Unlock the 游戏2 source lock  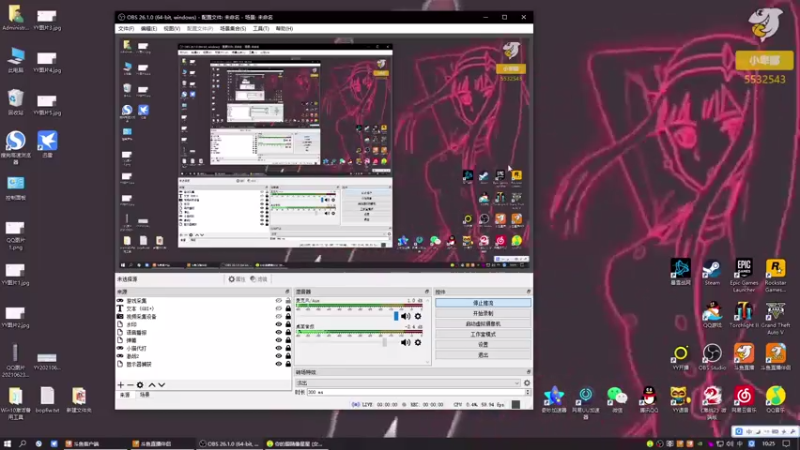point(288,356)
